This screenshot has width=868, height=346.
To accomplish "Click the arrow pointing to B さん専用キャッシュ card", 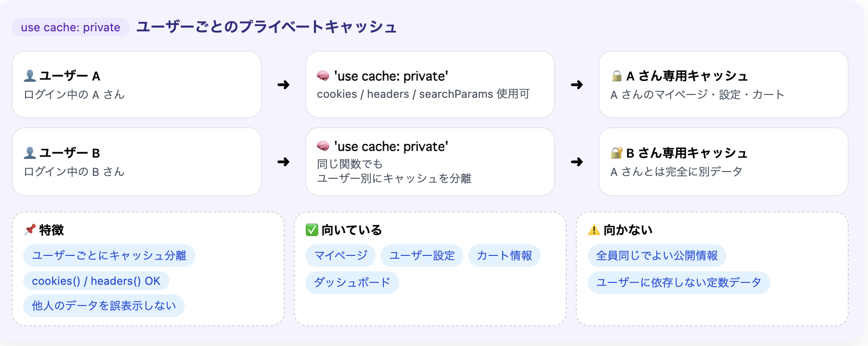I will coord(577,162).
